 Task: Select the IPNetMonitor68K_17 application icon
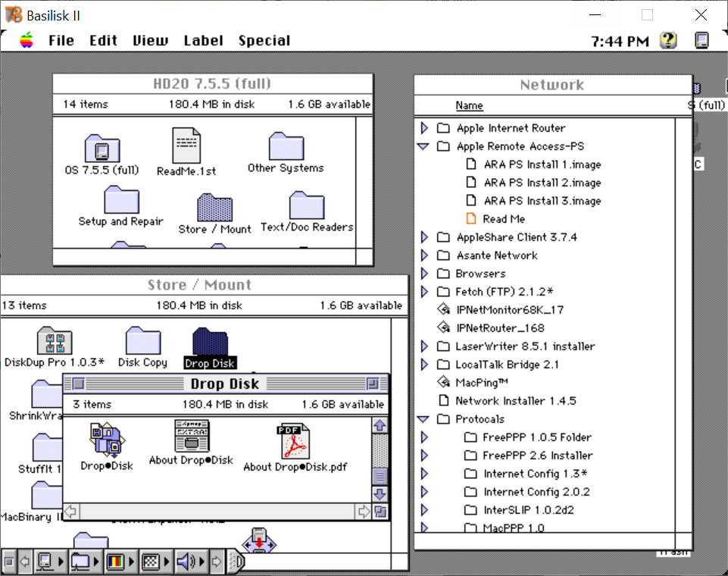[444, 309]
